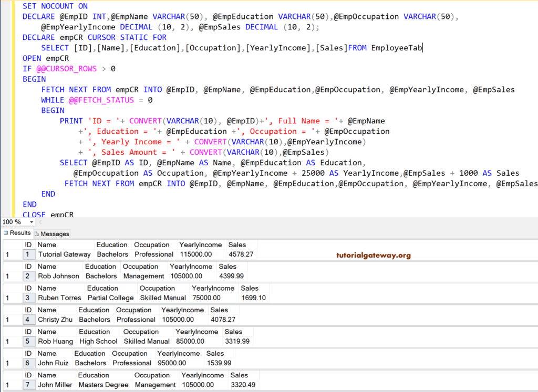This screenshot has width=538, height=392.
Task: Select the 1539.99 sales cell
Action: pos(220,363)
